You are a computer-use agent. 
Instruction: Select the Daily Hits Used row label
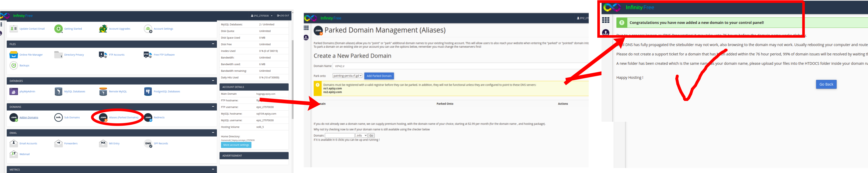pyautogui.click(x=230, y=78)
